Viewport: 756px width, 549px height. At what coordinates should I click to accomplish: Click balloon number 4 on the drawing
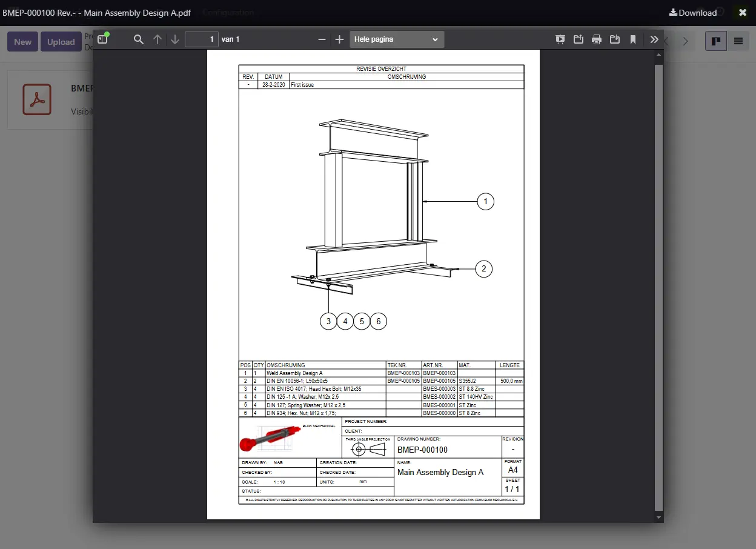tap(345, 321)
